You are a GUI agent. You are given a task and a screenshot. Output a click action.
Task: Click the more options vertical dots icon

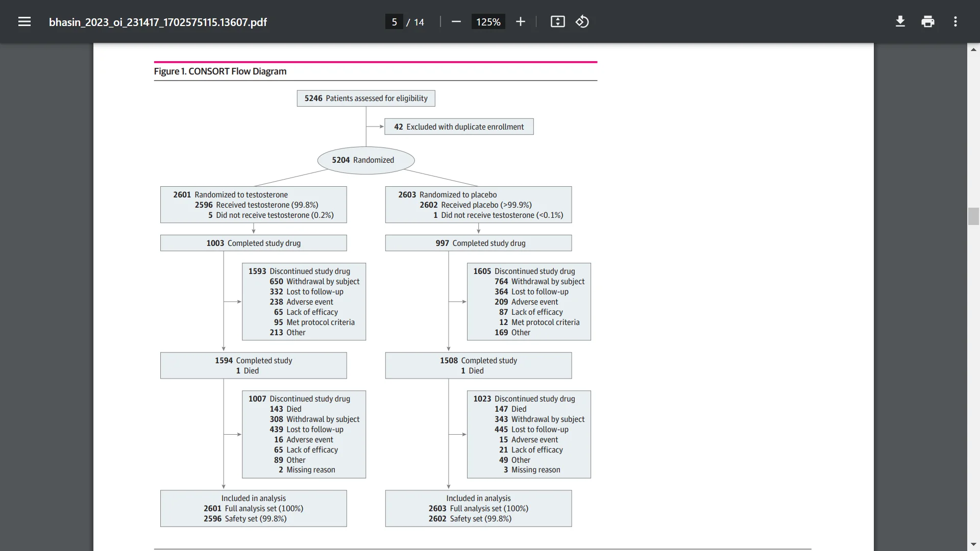click(956, 21)
